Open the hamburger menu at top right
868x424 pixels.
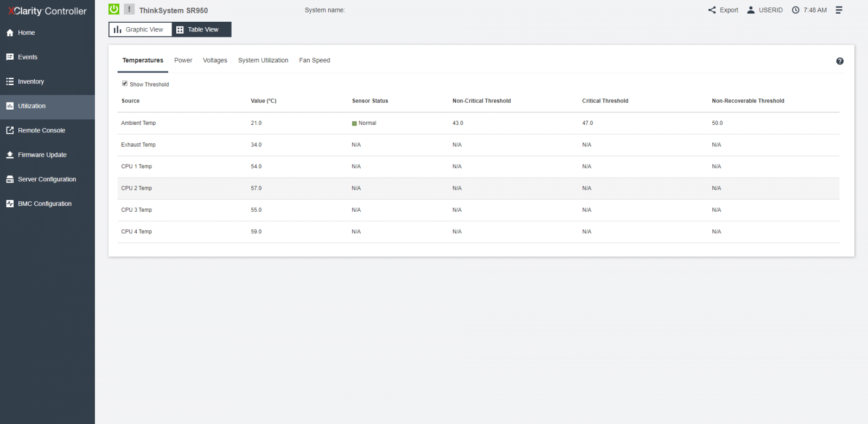pos(839,10)
